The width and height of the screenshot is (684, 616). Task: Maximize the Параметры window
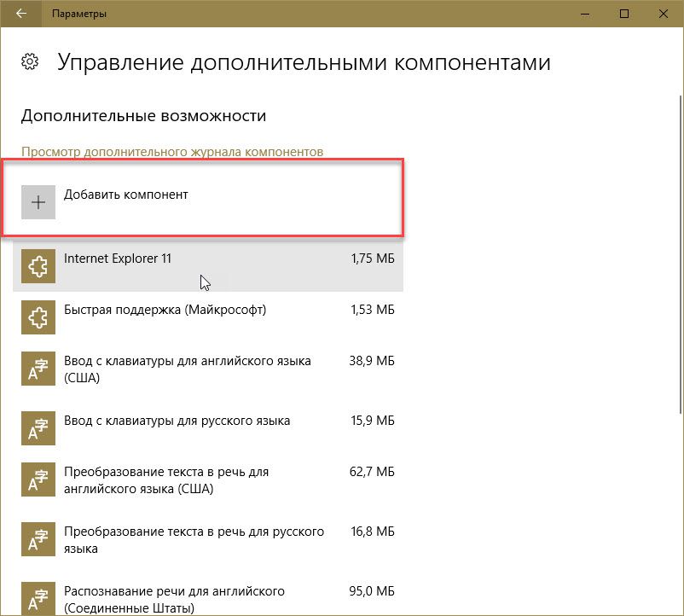[x=623, y=14]
